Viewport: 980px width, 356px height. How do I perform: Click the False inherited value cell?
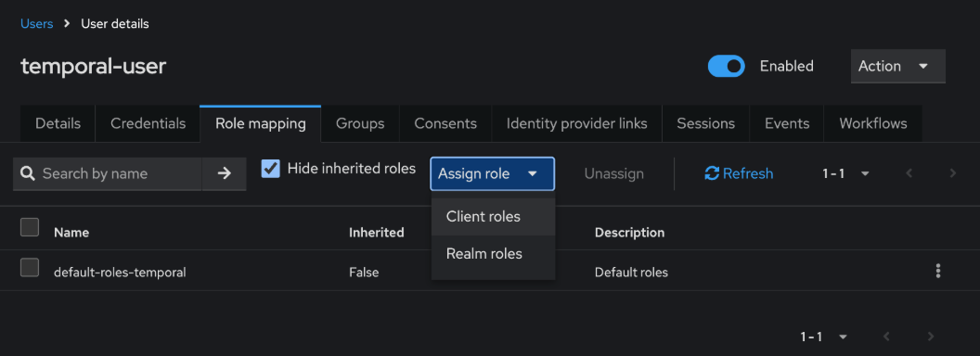click(x=364, y=273)
